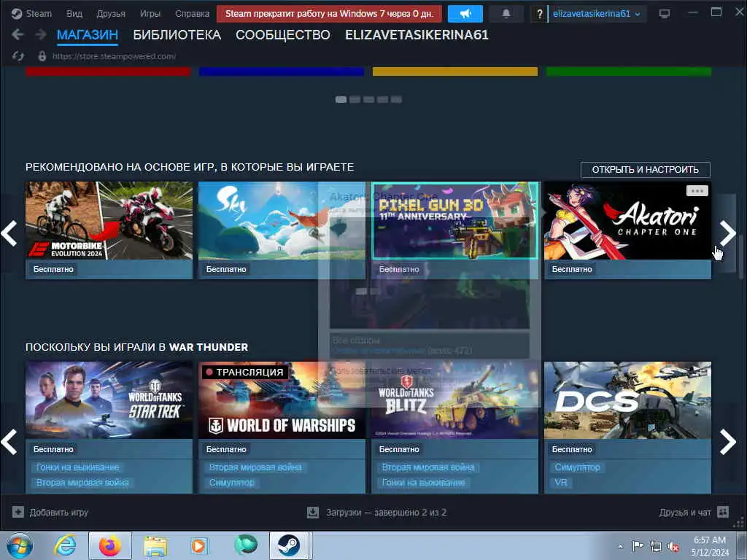Click the VR tag under DCS
747x560 pixels.
click(x=561, y=483)
